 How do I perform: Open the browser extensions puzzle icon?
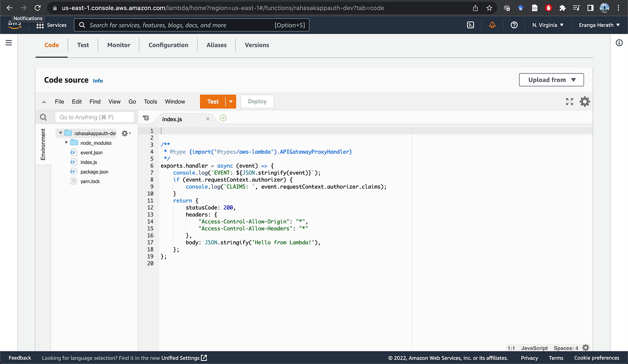[563, 8]
